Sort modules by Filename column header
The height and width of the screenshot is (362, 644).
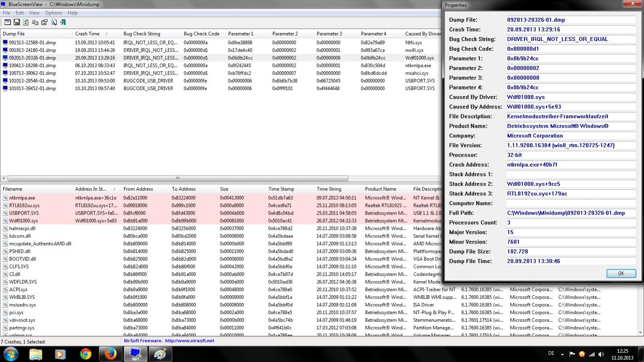click(36, 189)
